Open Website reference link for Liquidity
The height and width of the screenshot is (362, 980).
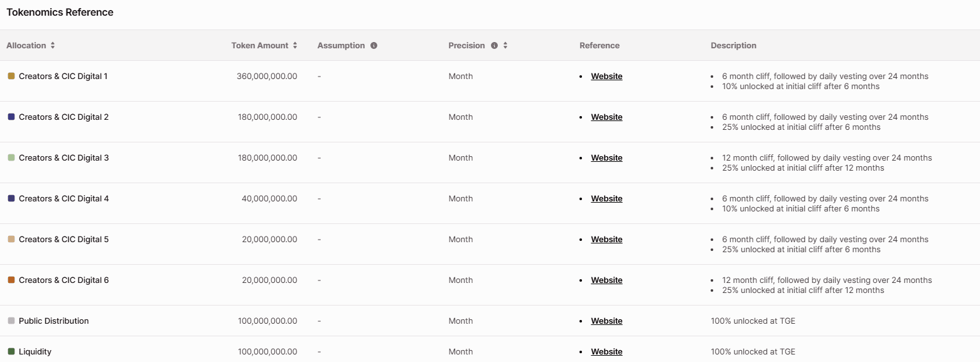pyautogui.click(x=606, y=352)
